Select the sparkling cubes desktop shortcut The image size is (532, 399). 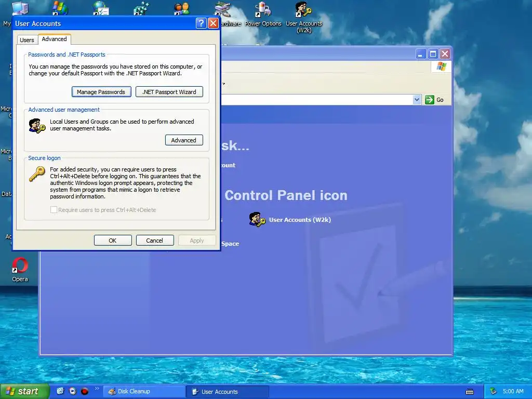coord(141,9)
